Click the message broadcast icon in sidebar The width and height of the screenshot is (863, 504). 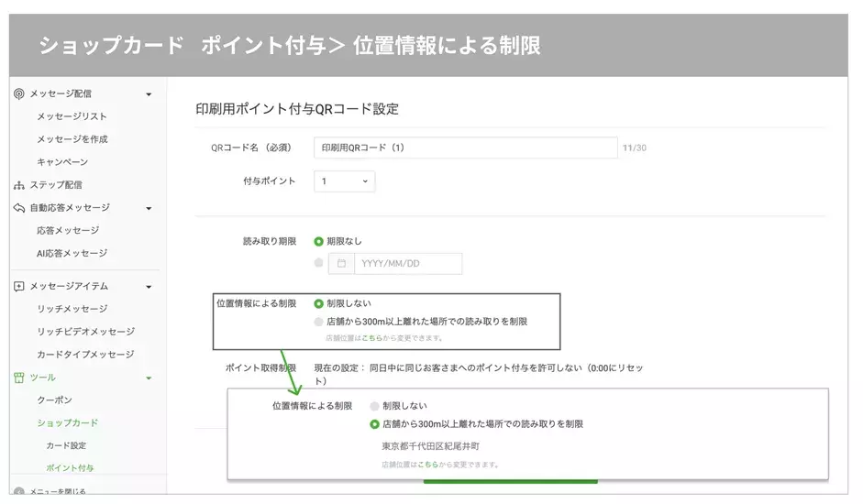coord(18,93)
